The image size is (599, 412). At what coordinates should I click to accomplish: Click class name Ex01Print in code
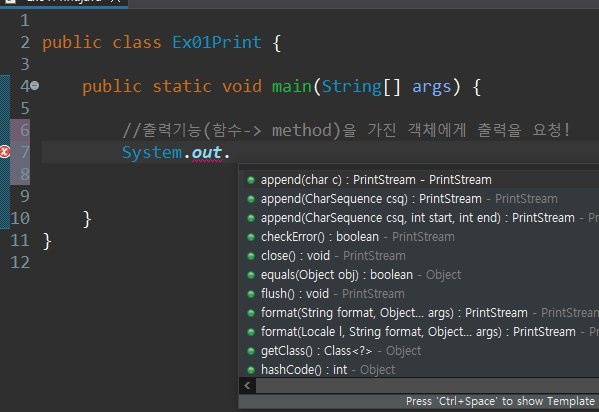pos(217,42)
